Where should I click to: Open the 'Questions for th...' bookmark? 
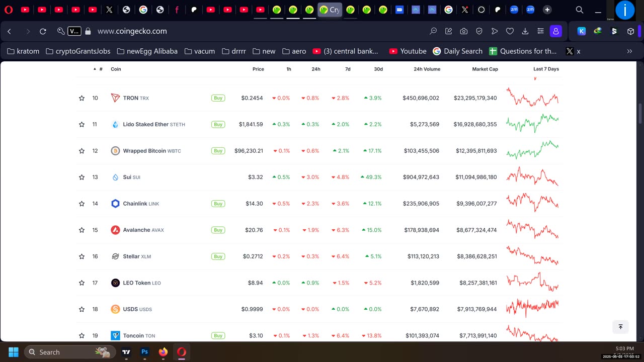(x=523, y=51)
